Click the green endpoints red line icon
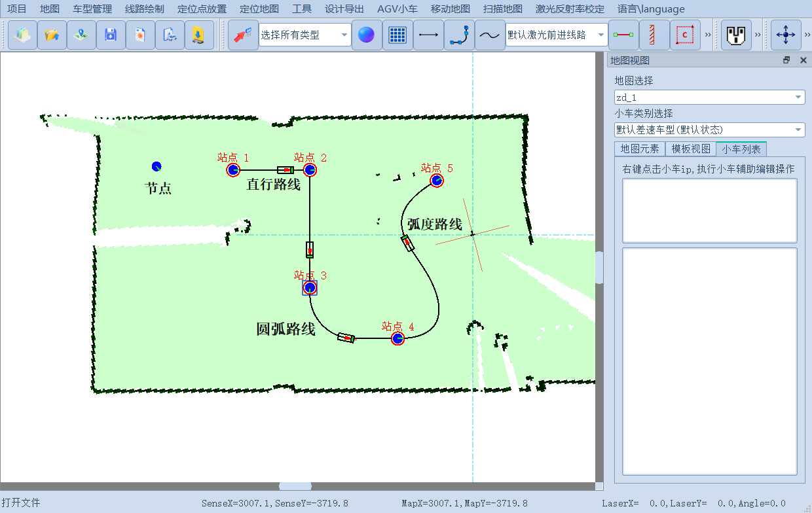 [x=623, y=35]
